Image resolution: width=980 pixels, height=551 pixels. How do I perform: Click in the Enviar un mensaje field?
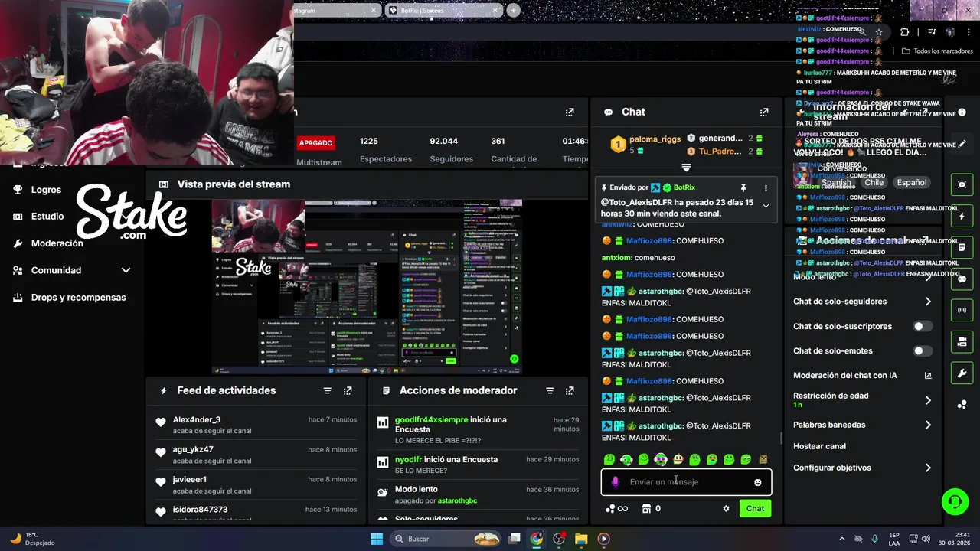click(x=686, y=482)
